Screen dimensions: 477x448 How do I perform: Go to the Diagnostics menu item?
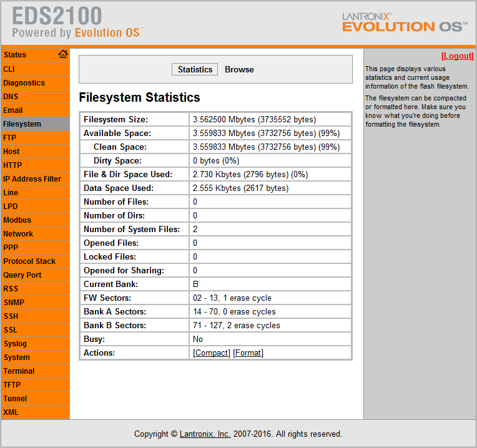(36, 82)
